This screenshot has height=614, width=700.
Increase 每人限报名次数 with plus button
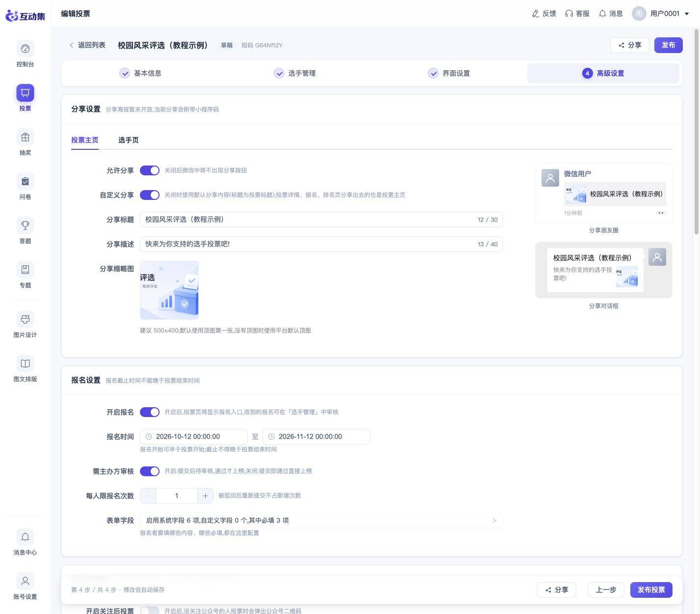click(x=205, y=496)
